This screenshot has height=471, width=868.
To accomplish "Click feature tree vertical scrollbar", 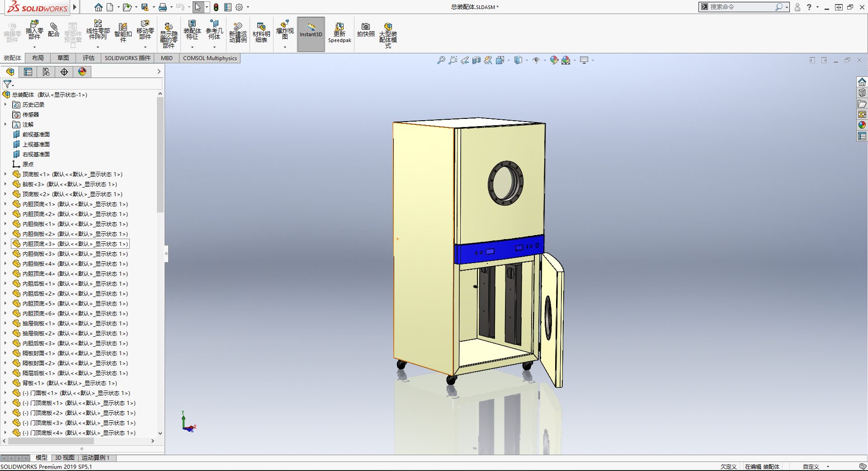I will tap(160, 154).
